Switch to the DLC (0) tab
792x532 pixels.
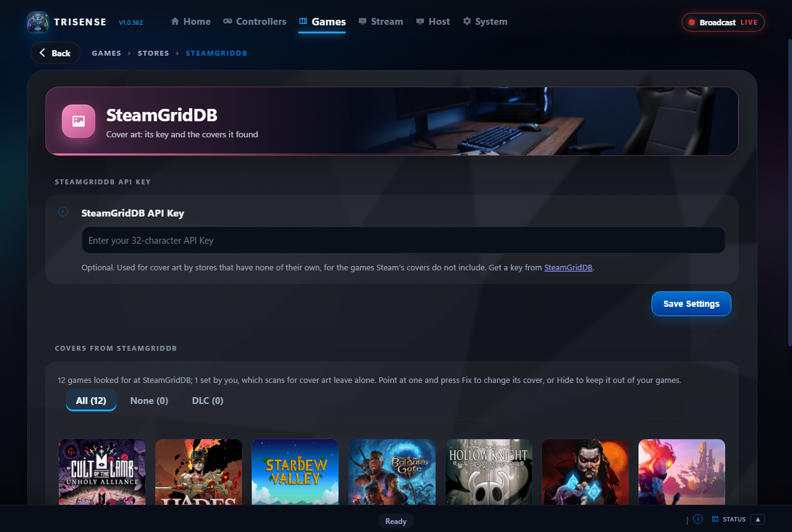pos(208,401)
